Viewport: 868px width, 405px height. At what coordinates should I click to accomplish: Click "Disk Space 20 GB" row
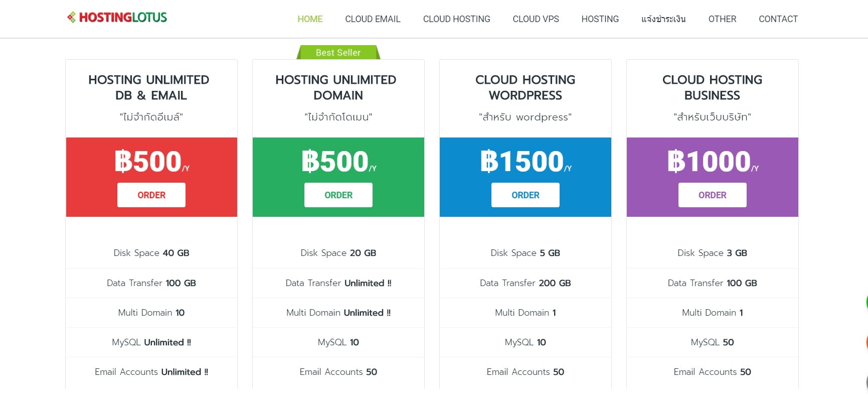[x=338, y=253]
